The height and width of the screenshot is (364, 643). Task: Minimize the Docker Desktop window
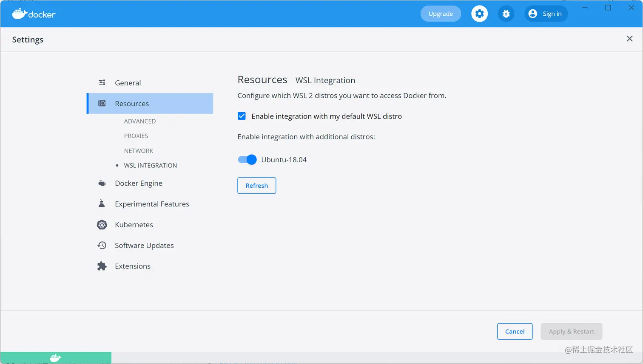[585, 8]
